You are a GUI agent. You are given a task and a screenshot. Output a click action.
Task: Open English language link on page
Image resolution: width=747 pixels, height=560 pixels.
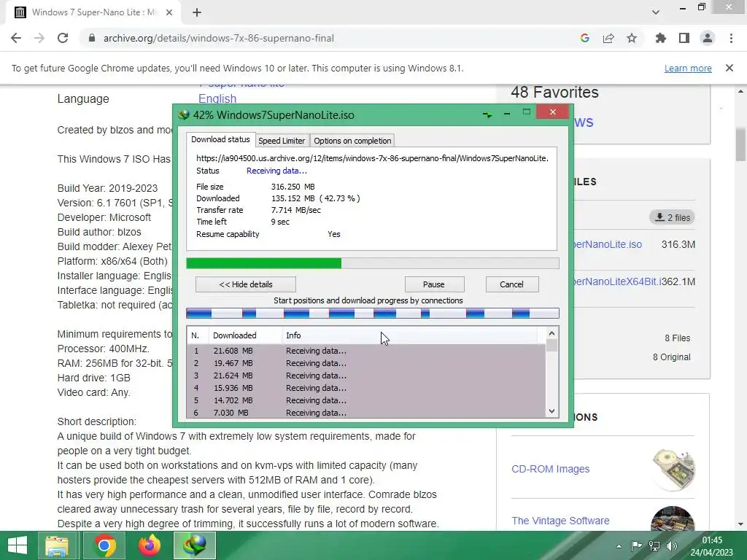click(x=217, y=98)
